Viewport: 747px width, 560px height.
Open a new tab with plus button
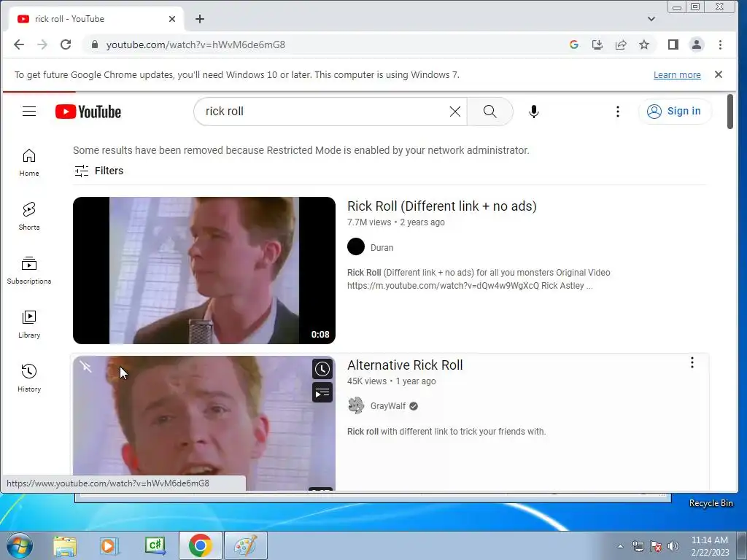click(x=200, y=19)
